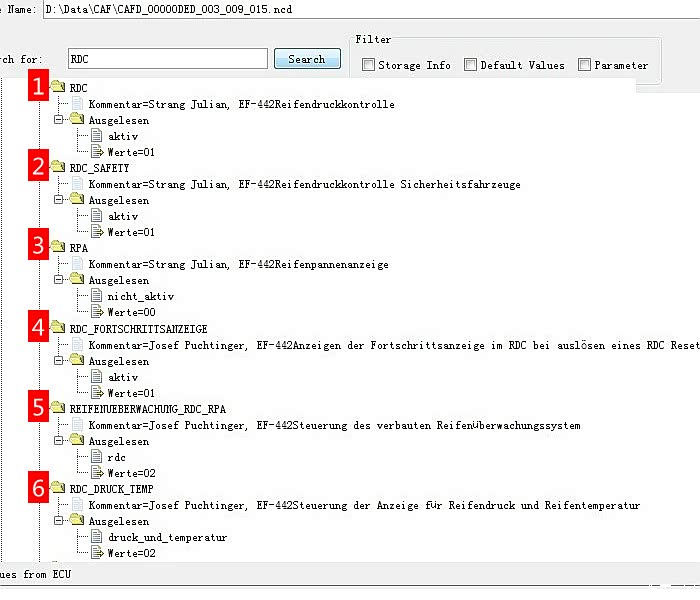Collapse Ausgelesen node under RPA
This screenshot has height=600, width=700.
(x=60, y=280)
